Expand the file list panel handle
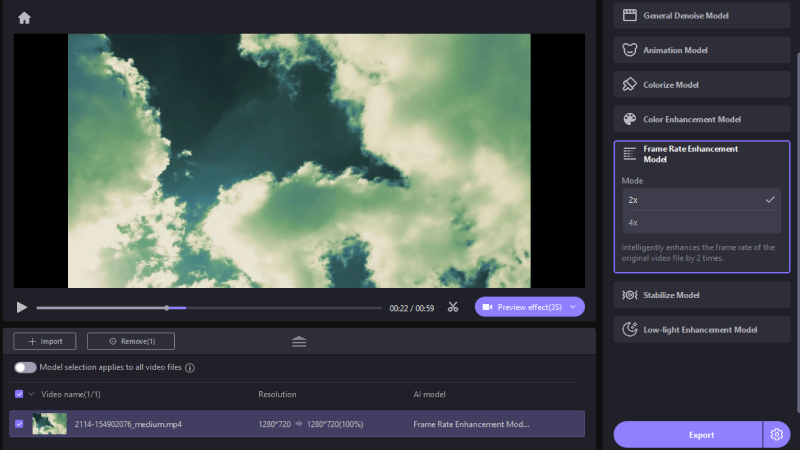800x450 pixels. tap(299, 342)
